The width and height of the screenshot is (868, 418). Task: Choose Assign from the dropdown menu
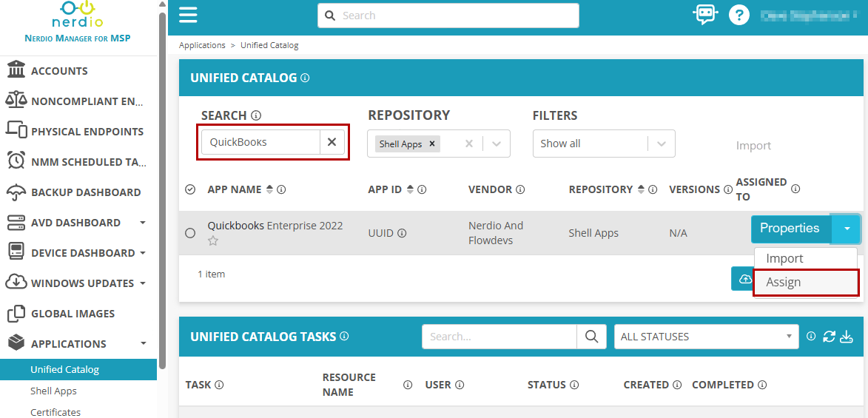[805, 283]
